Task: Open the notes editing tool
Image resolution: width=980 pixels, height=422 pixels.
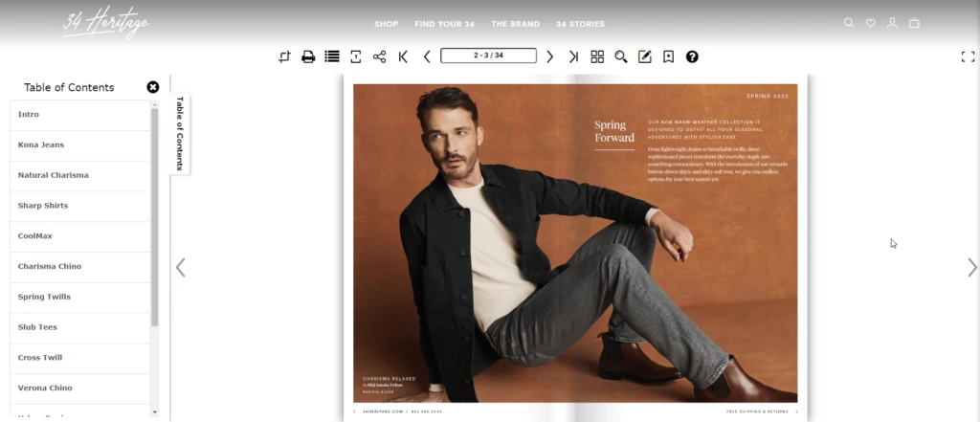Action: click(644, 56)
